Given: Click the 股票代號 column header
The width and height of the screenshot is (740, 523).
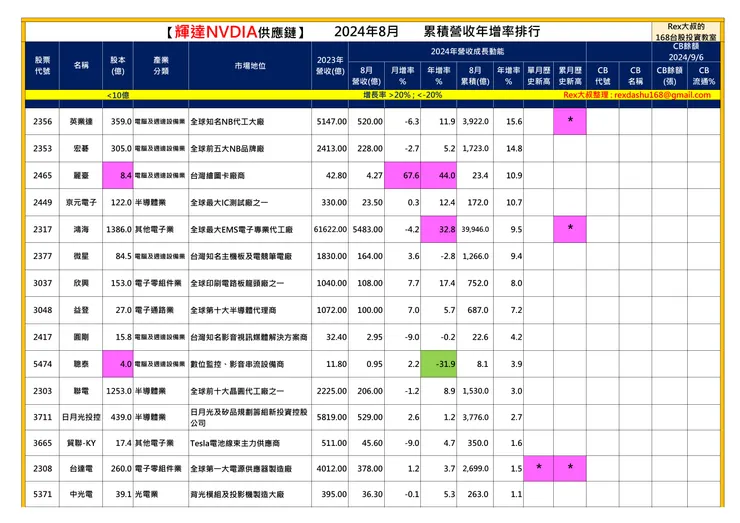Looking at the screenshot, I should click(x=42, y=66).
